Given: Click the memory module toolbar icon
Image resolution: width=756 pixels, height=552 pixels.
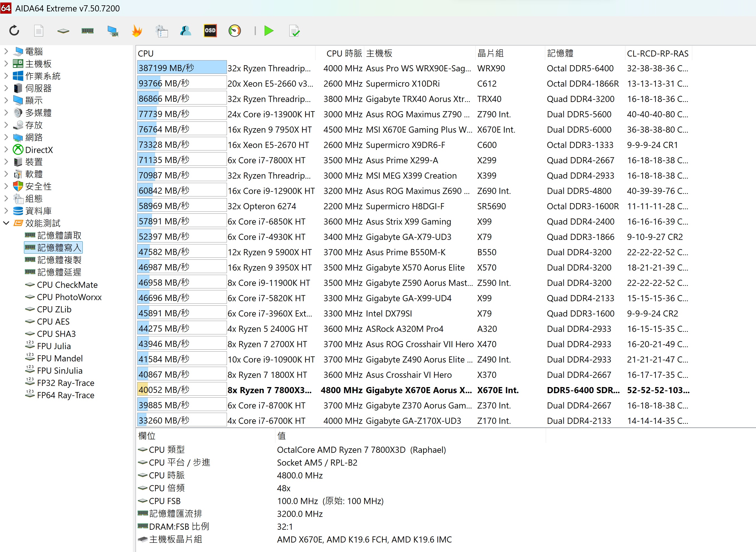Looking at the screenshot, I should point(87,31).
